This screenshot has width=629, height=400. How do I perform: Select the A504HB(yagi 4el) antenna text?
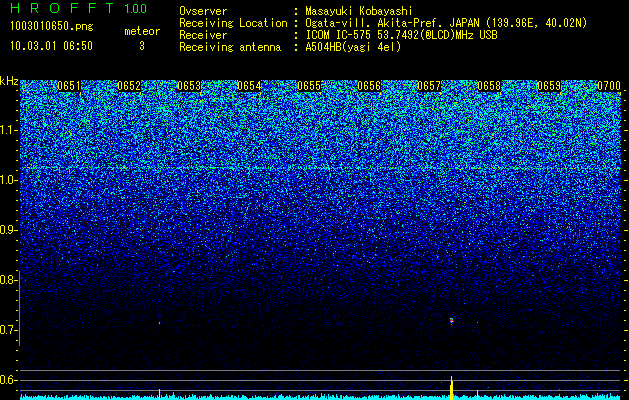pyautogui.click(x=353, y=47)
